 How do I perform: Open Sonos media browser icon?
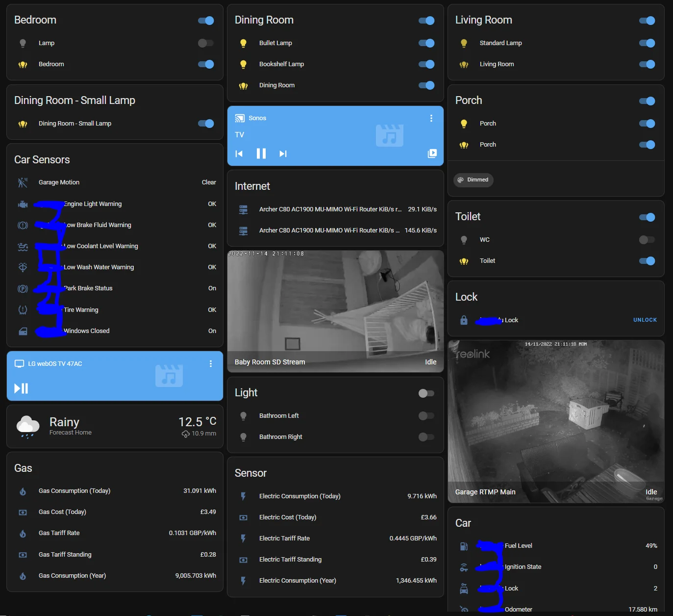pos(432,154)
